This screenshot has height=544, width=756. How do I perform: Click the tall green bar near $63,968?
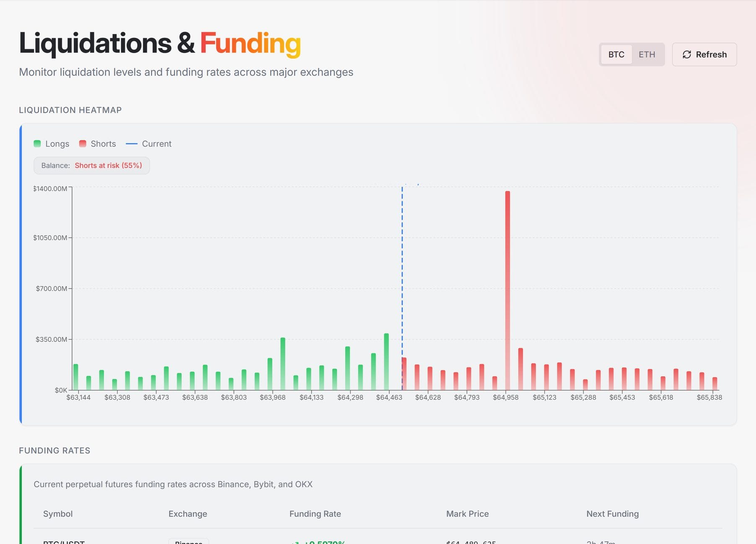point(283,364)
